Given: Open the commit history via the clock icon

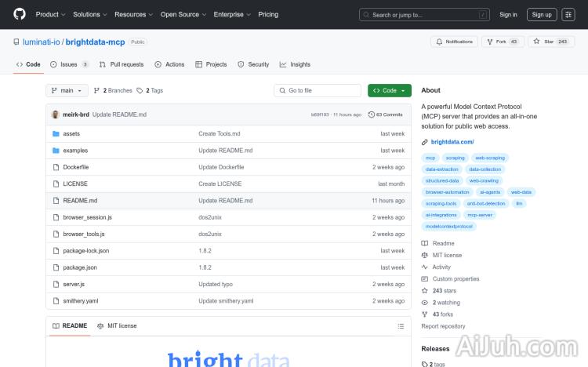Looking at the screenshot, I should click(x=372, y=114).
